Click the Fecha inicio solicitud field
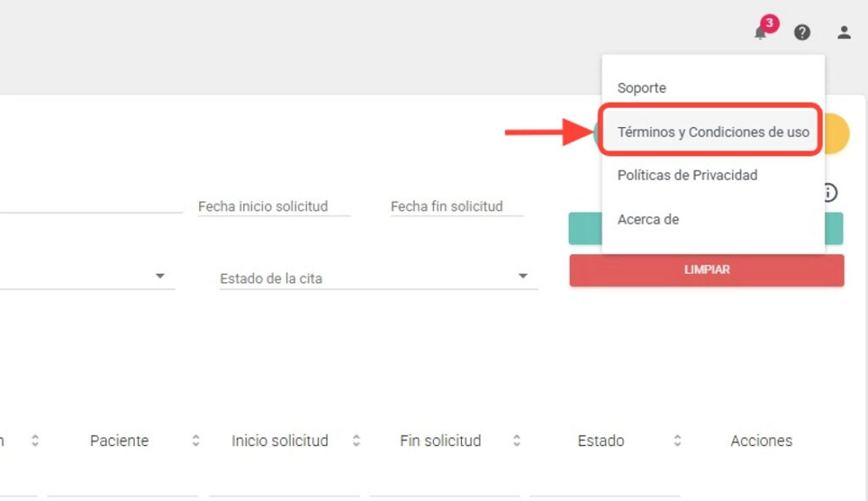This screenshot has width=868, height=501. coord(273,207)
